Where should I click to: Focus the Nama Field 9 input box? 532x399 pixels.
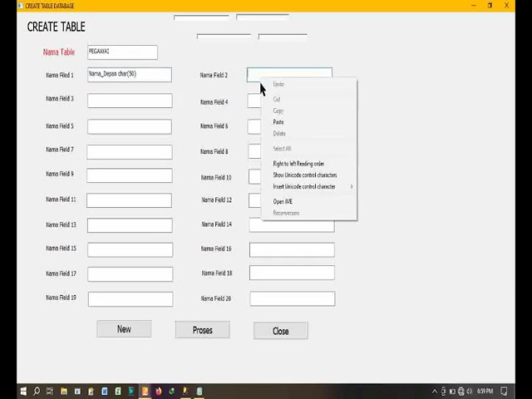pos(130,175)
